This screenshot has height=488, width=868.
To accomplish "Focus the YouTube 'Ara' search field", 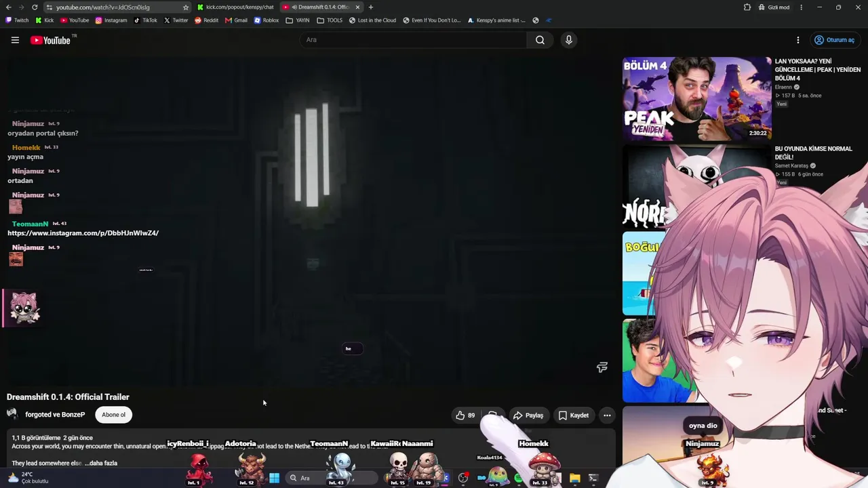I will point(413,40).
